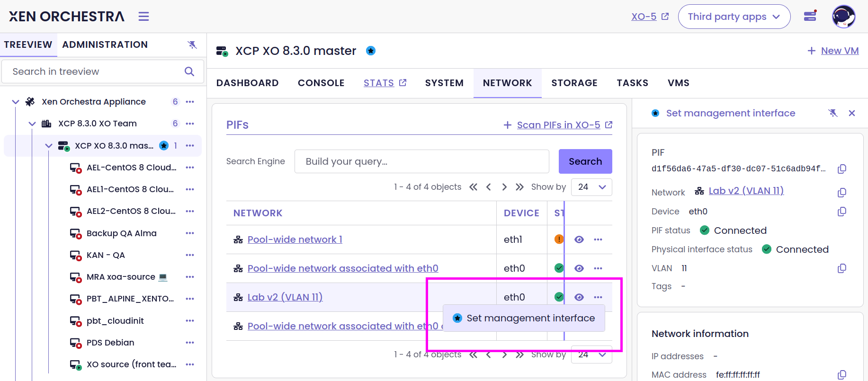Click the Search button
This screenshot has height=381, width=868.
click(585, 161)
